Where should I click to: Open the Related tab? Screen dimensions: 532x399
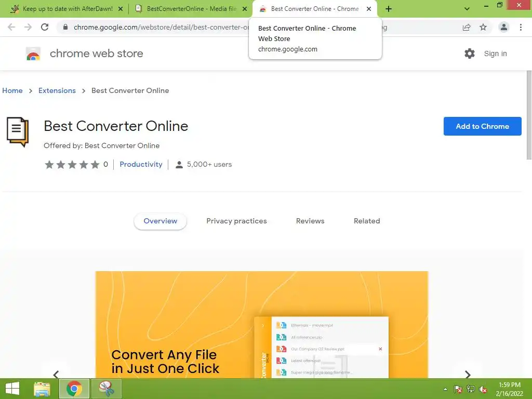[x=367, y=221]
